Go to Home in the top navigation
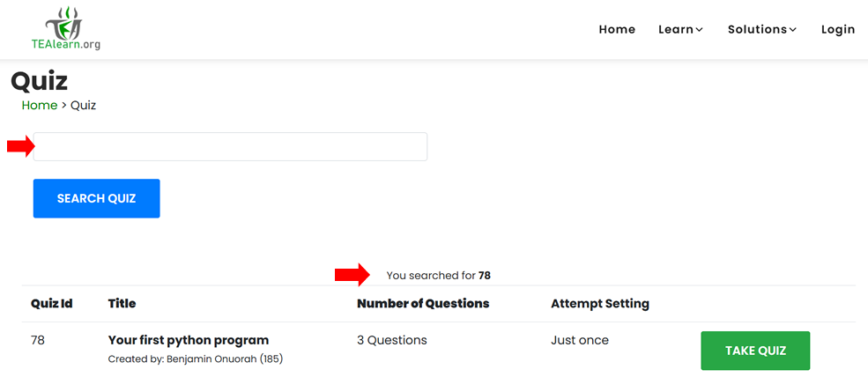The width and height of the screenshot is (868, 377). (x=617, y=29)
